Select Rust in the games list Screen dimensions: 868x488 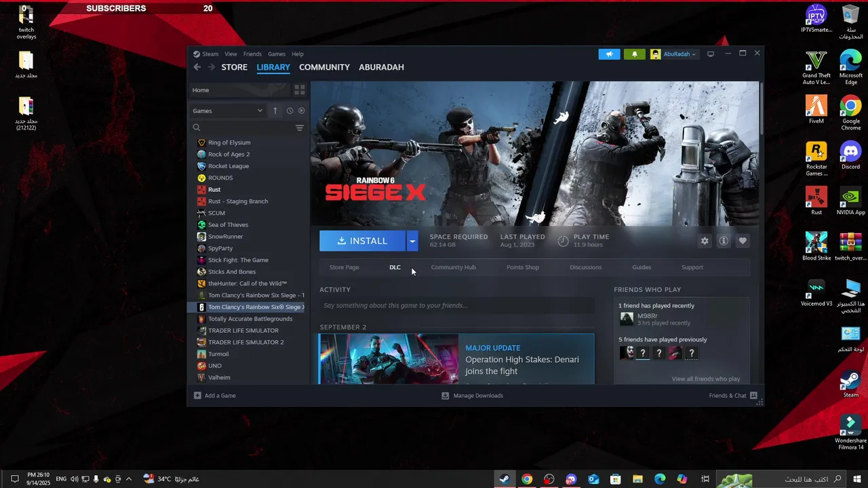coord(214,189)
